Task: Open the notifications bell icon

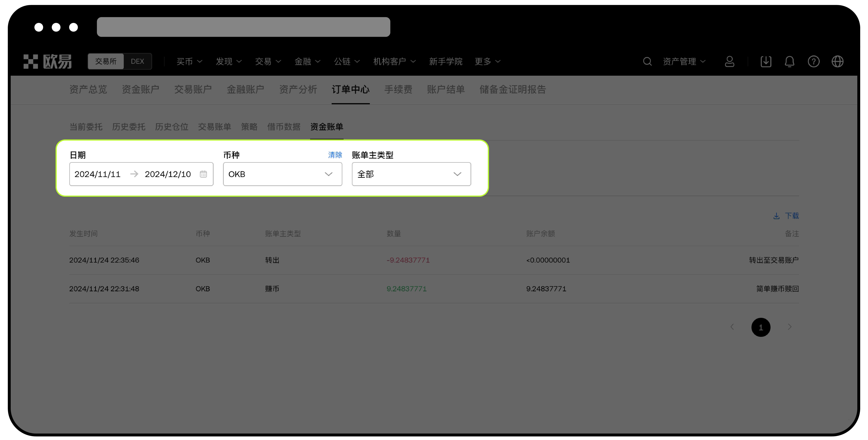Action: (x=790, y=61)
